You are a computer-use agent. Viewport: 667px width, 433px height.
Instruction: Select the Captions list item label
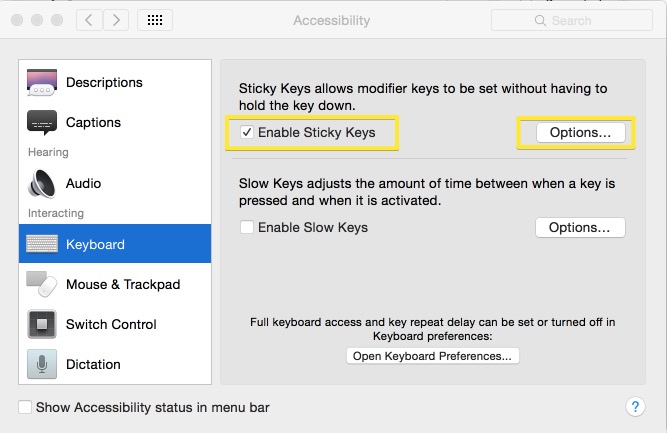click(x=94, y=122)
